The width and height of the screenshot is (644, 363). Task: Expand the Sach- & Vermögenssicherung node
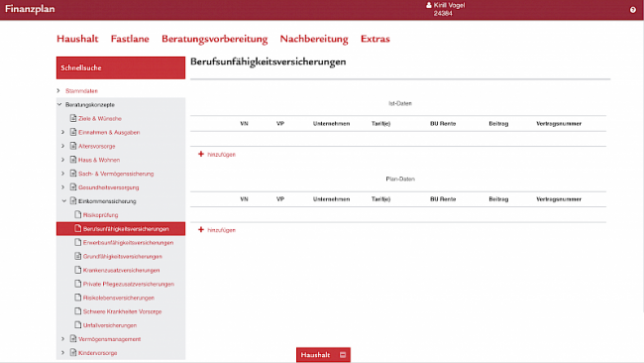62,174
